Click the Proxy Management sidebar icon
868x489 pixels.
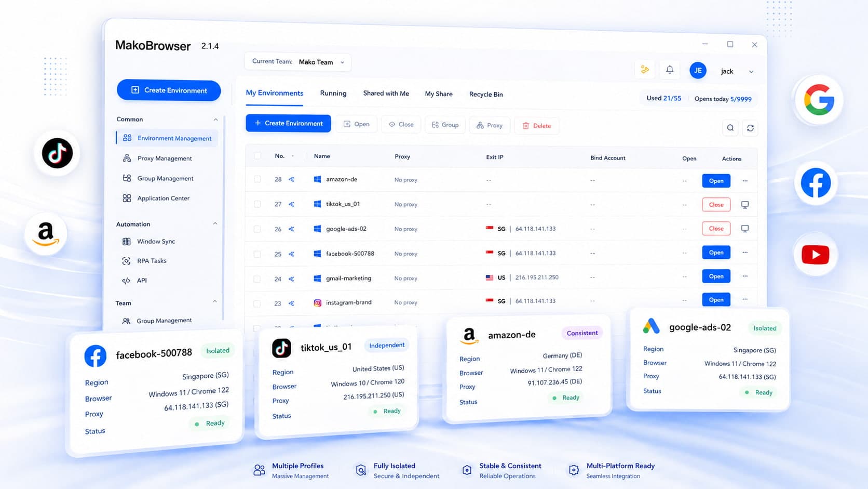[127, 158]
